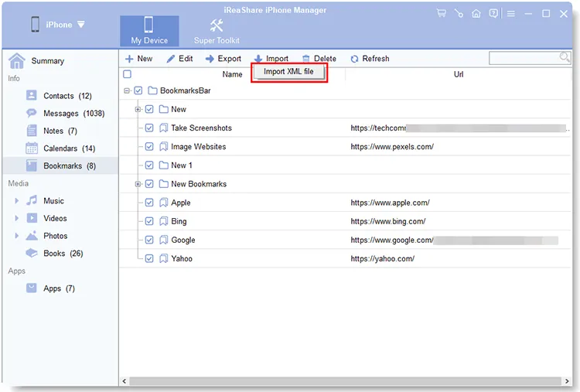Toggle the select-all checkbox in header
580x392 pixels.
coord(128,74)
